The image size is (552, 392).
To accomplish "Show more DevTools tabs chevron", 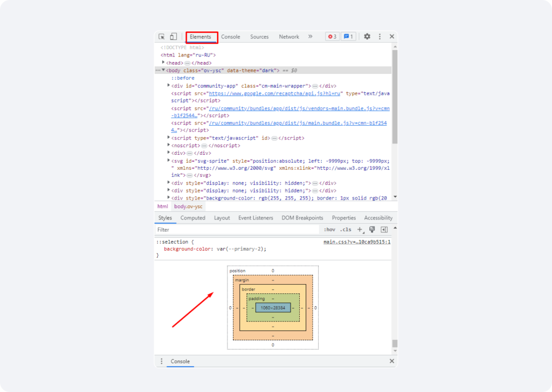I will click(x=310, y=36).
